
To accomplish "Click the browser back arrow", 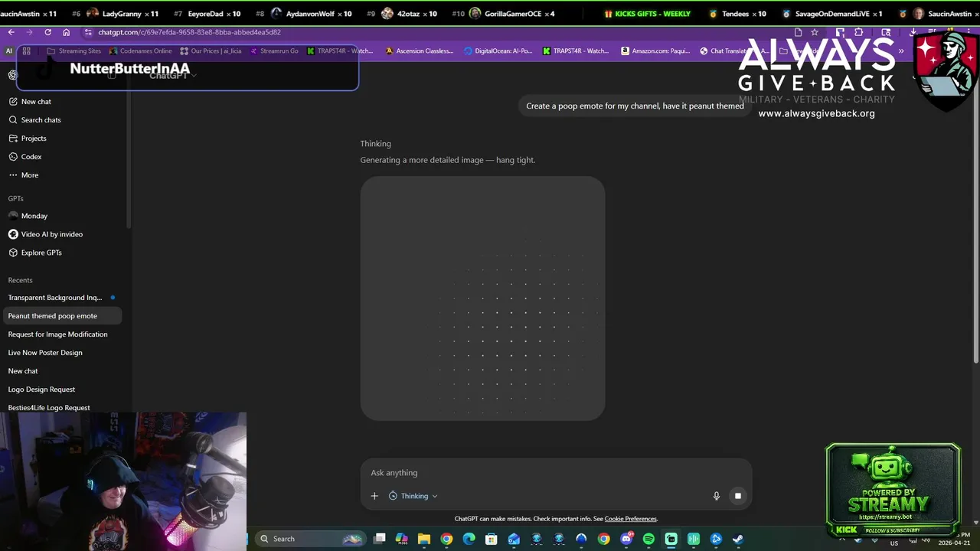I will pos(11,32).
